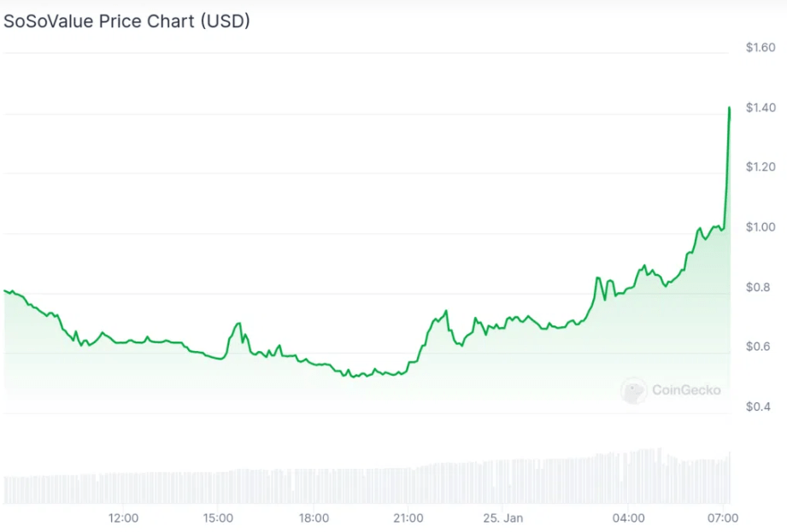Select the 15:00 time axis label
Image resolution: width=787 pixels, height=532 pixels.
tap(219, 517)
